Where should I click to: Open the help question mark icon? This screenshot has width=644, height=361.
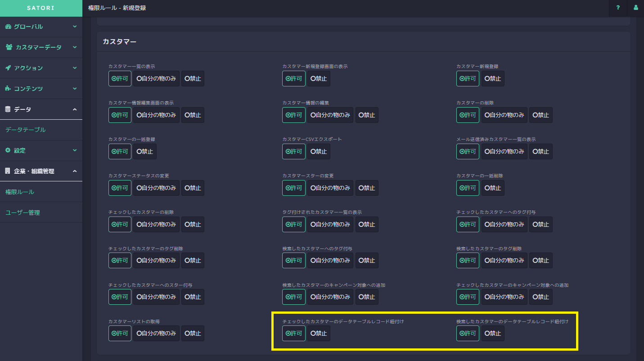coord(618,8)
